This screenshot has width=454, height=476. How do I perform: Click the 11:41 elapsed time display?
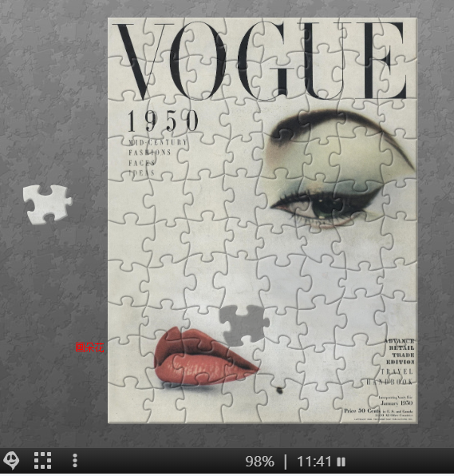(x=314, y=462)
